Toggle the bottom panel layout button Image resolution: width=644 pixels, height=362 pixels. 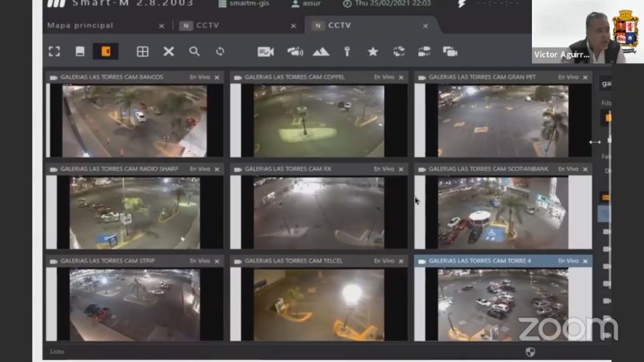pos(80,52)
